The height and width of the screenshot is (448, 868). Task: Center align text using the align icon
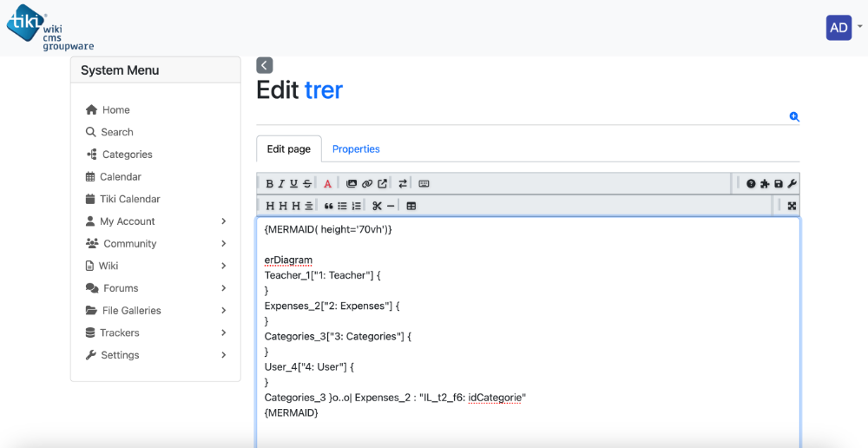point(309,206)
